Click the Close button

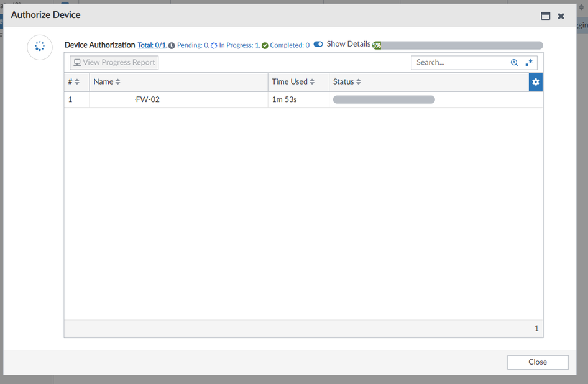point(538,362)
